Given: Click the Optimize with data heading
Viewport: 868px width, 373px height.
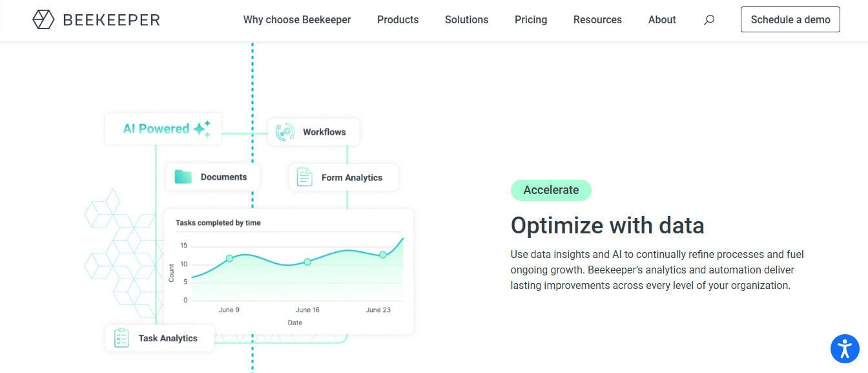Looking at the screenshot, I should click(x=607, y=226).
